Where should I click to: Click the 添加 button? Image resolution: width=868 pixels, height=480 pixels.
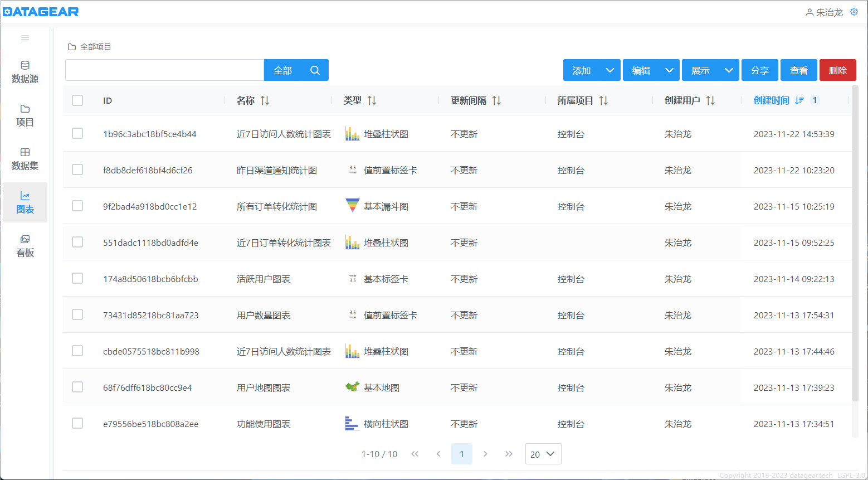pos(581,70)
